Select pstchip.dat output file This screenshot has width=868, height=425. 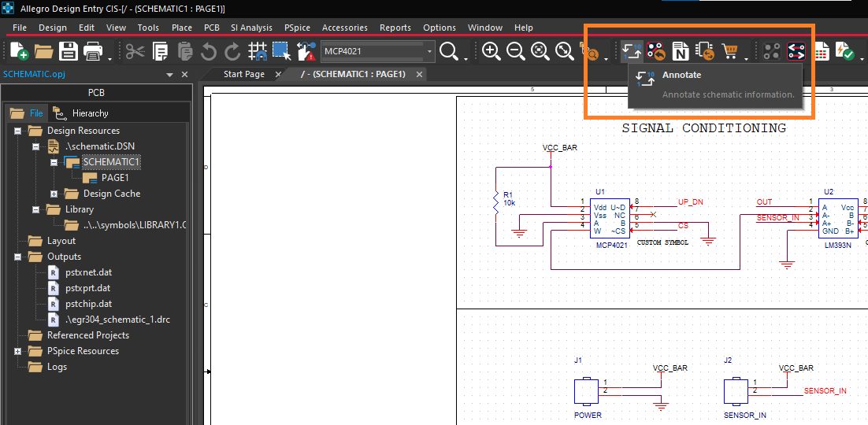tap(88, 304)
